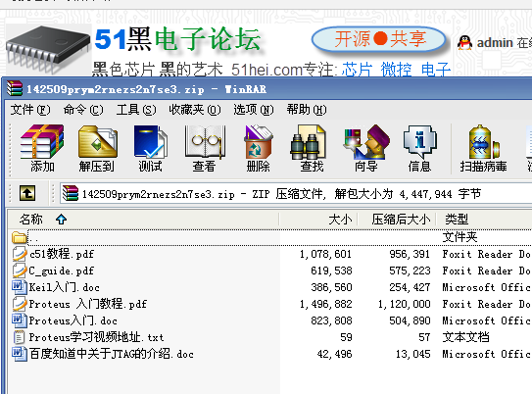Select file name 百度知道中关于JTAG的介绍.doc
Viewport: 532px width, 394px height.
(112, 354)
